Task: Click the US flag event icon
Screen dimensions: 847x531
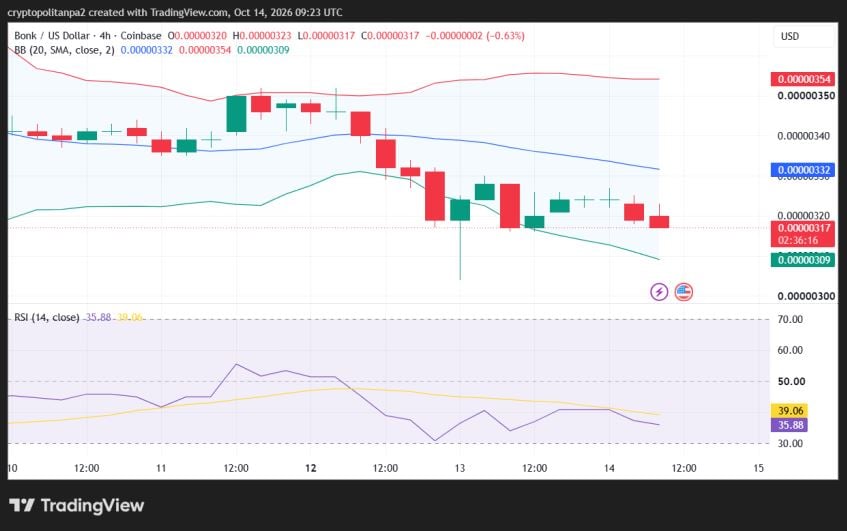Action: pyautogui.click(x=683, y=292)
